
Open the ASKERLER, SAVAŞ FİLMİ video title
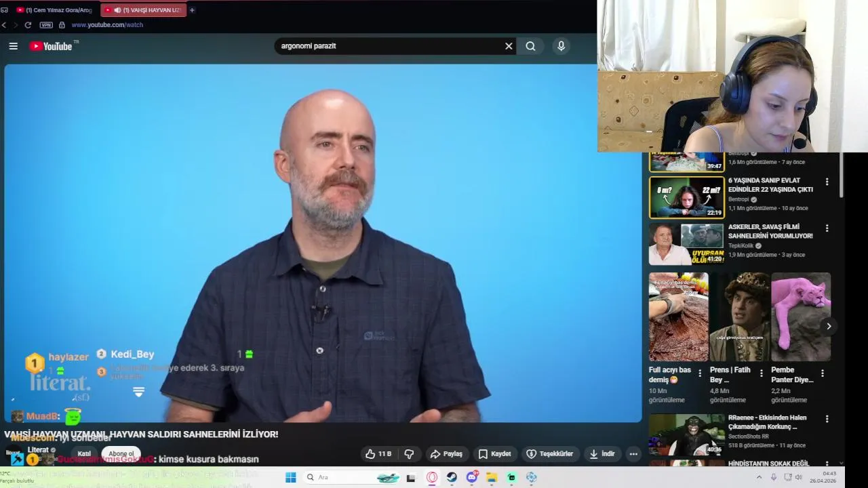(770, 231)
